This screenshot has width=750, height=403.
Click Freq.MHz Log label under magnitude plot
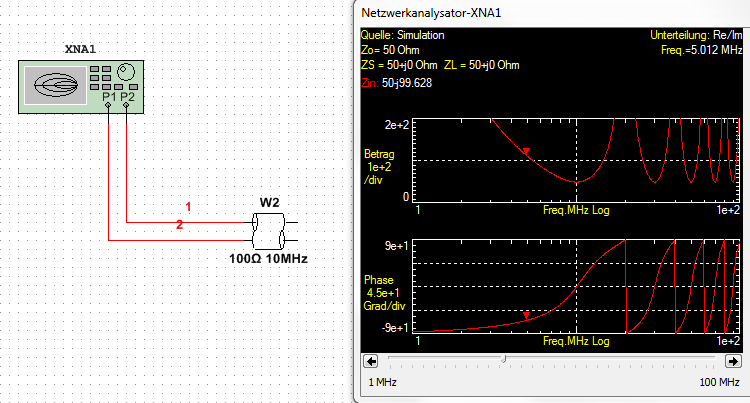[x=576, y=210]
